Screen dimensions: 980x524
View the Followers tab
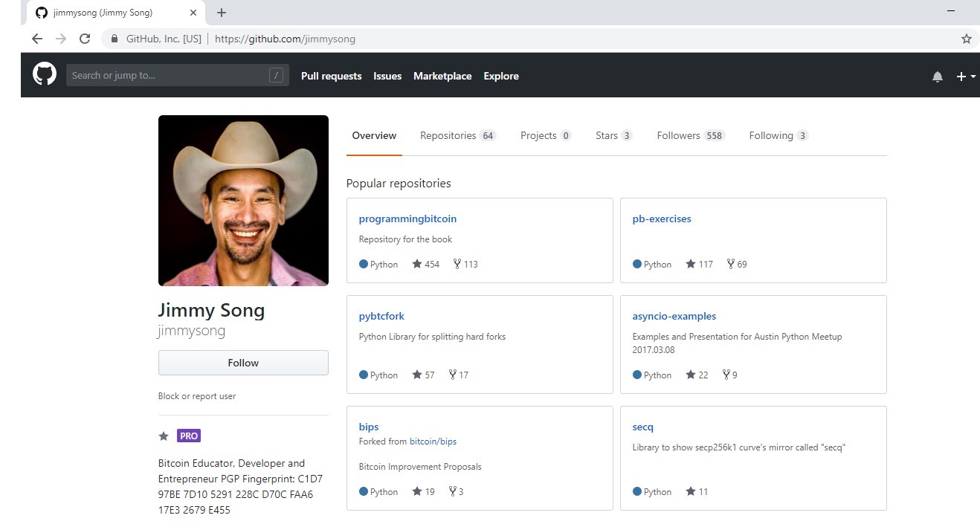691,135
